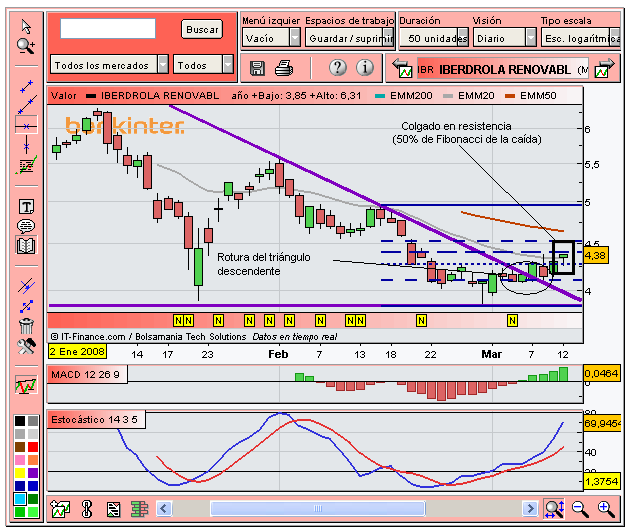Select the speech bubble comment tool
The width and height of the screenshot is (629, 531).
tap(26, 226)
